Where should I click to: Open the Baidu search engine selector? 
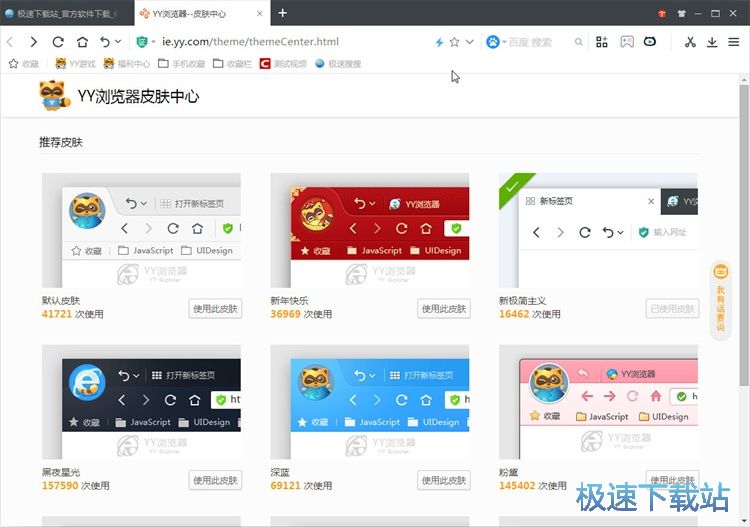[x=496, y=42]
